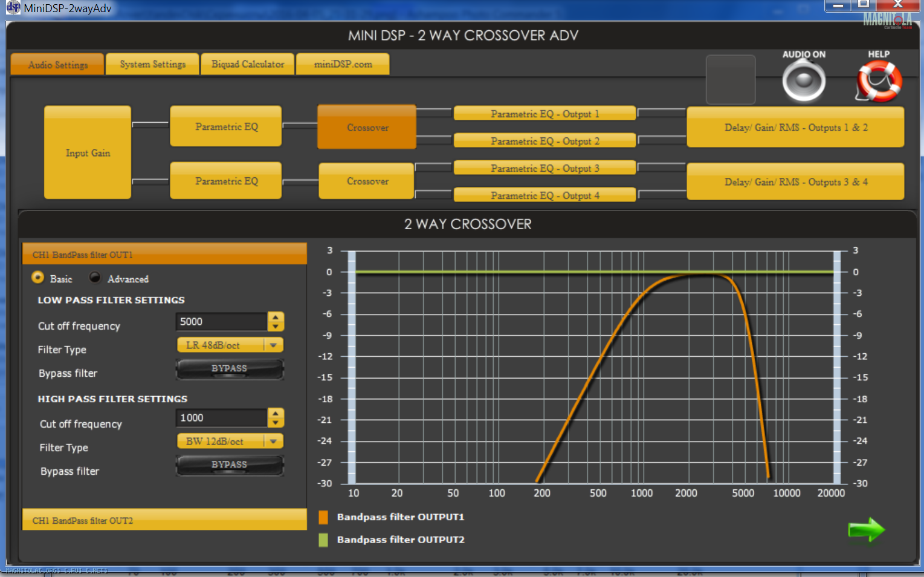
Task: Click the MiniDSP app icon in title bar
Action: pos(13,8)
